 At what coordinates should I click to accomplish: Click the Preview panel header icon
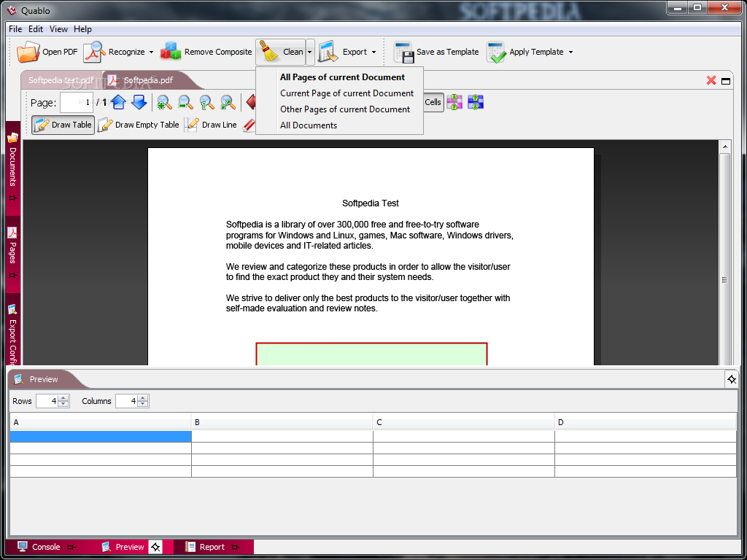pyautogui.click(x=19, y=379)
